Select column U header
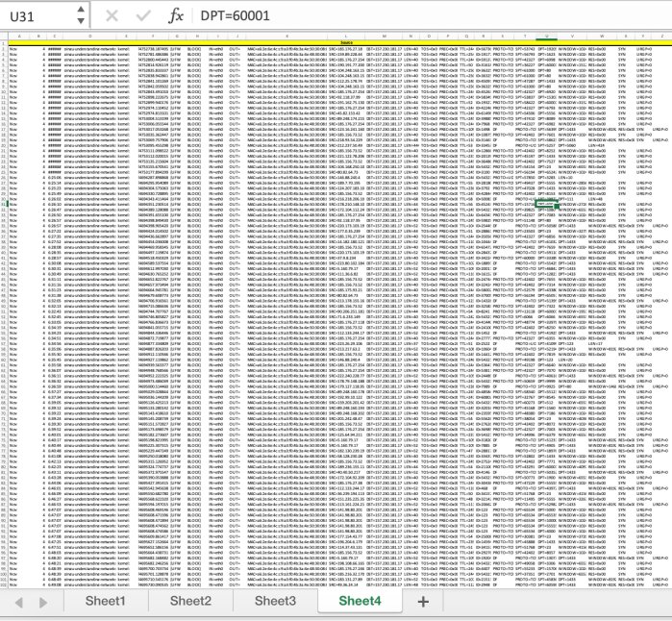 pyautogui.click(x=546, y=37)
